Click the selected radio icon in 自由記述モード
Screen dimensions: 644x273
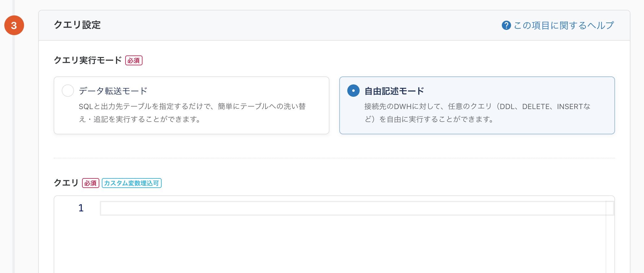click(x=353, y=91)
